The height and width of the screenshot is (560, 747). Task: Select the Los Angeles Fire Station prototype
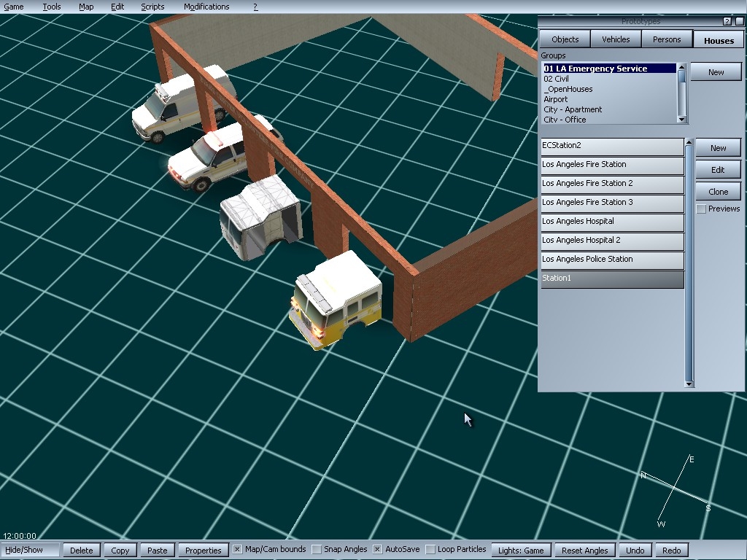[612, 166]
